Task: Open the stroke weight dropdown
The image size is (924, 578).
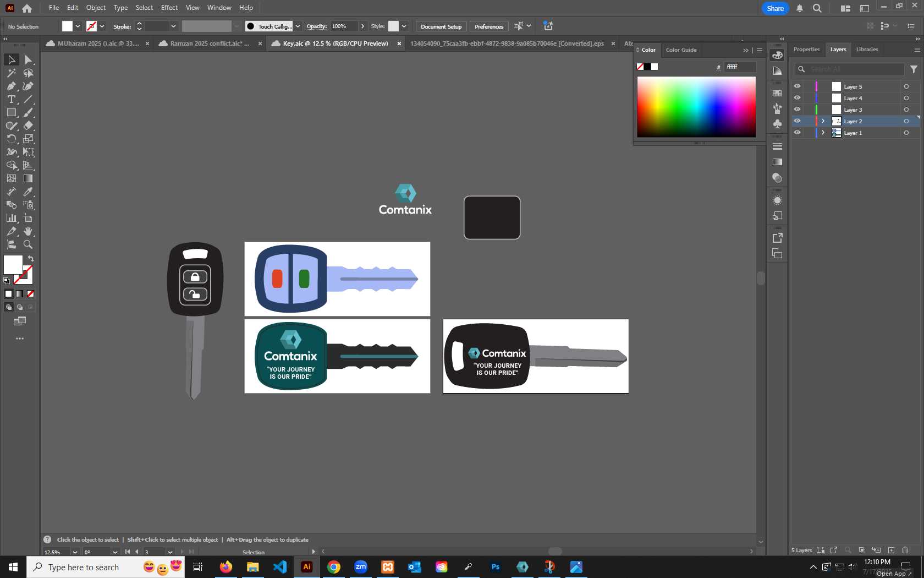Action: point(173,26)
